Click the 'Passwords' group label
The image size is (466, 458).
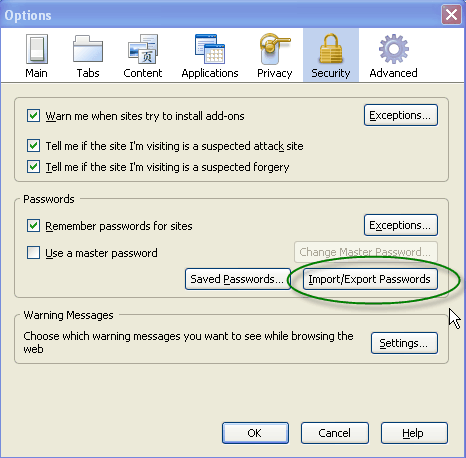coord(49,199)
